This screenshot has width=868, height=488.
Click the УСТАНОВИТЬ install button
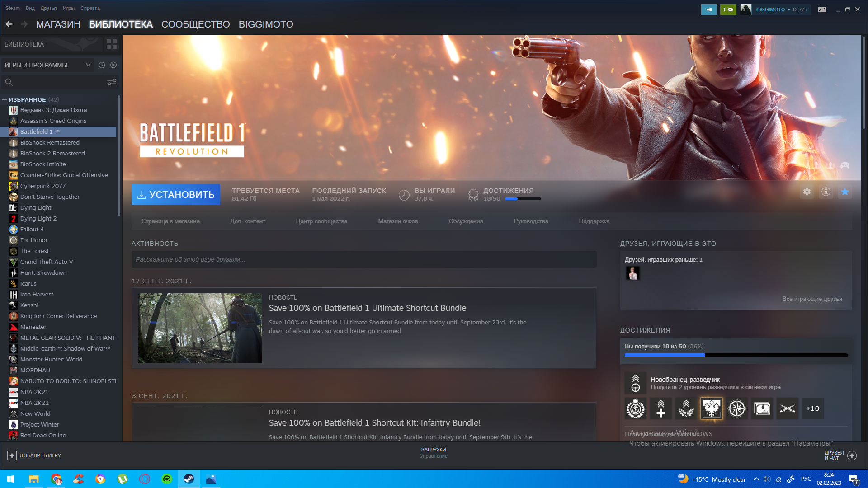point(176,195)
